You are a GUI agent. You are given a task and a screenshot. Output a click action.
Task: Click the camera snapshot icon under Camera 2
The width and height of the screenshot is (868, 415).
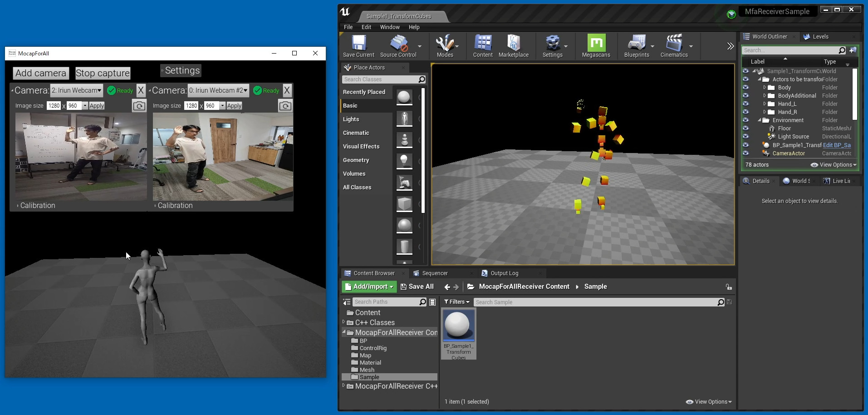pos(138,105)
